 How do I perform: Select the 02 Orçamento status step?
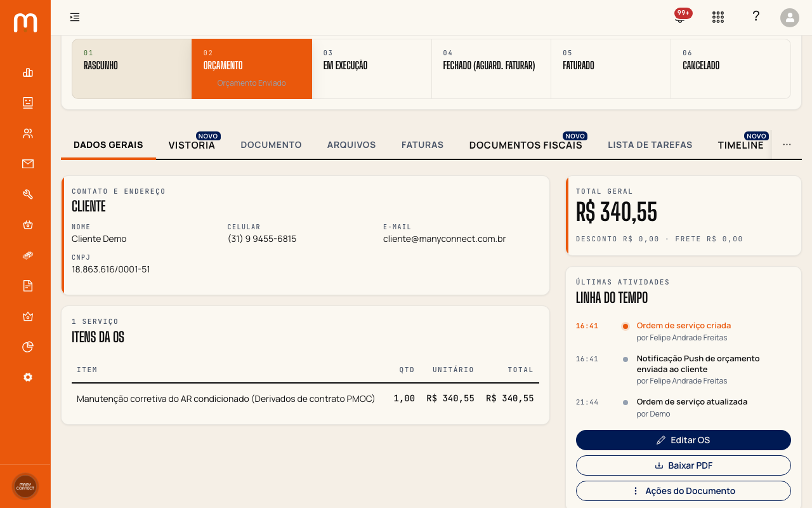tap(252, 69)
